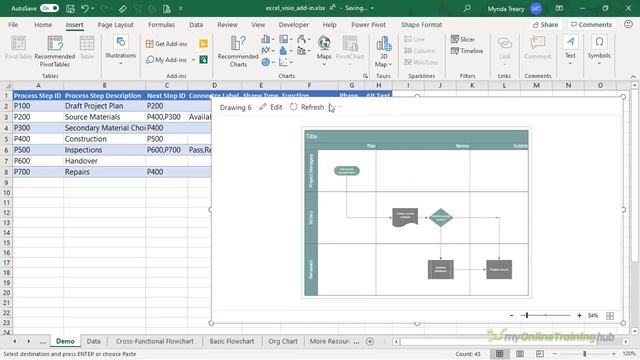
Task: Click the hierarchy chart icon
Action: point(285,39)
